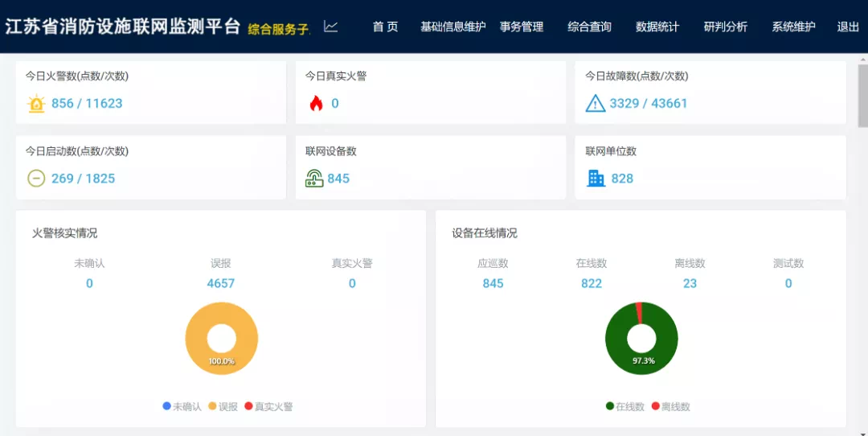
Task: Toggle the 误报 legend item
Action: click(x=223, y=406)
